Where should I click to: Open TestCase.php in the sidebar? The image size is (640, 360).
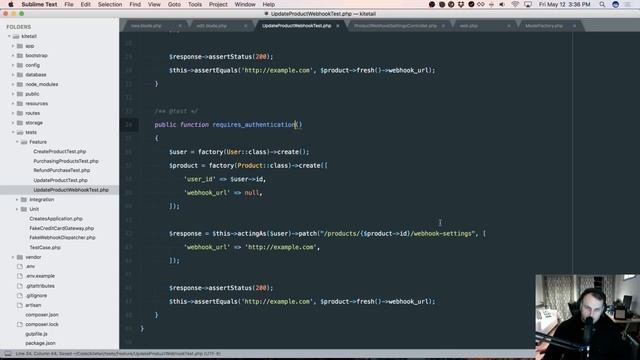pyautogui.click(x=45, y=247)
